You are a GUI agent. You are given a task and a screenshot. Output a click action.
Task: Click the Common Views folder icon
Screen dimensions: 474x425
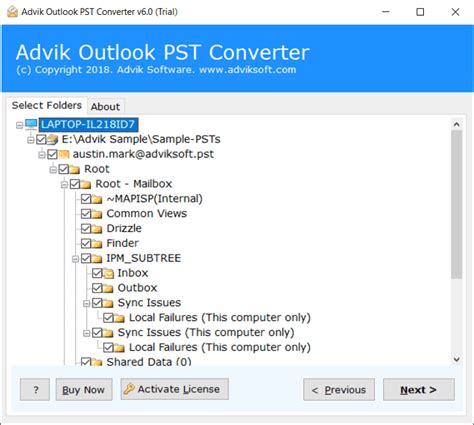(x=97, y=214)
